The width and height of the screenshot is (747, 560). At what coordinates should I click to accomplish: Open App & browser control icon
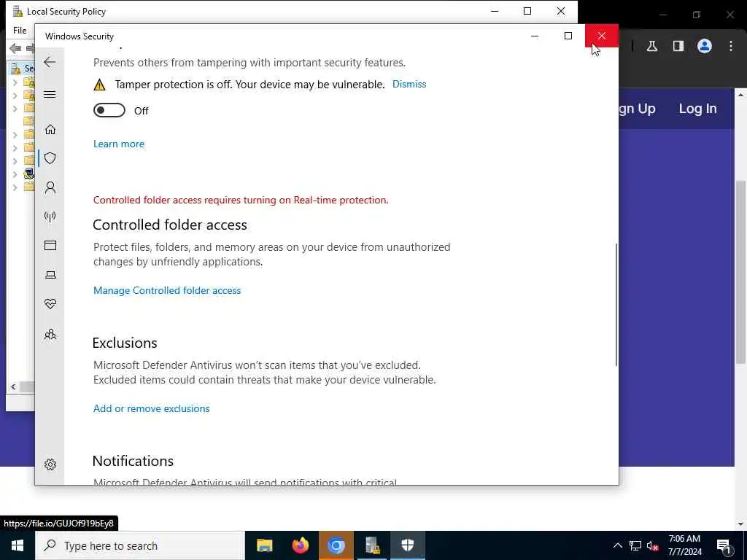pos(50,245)
